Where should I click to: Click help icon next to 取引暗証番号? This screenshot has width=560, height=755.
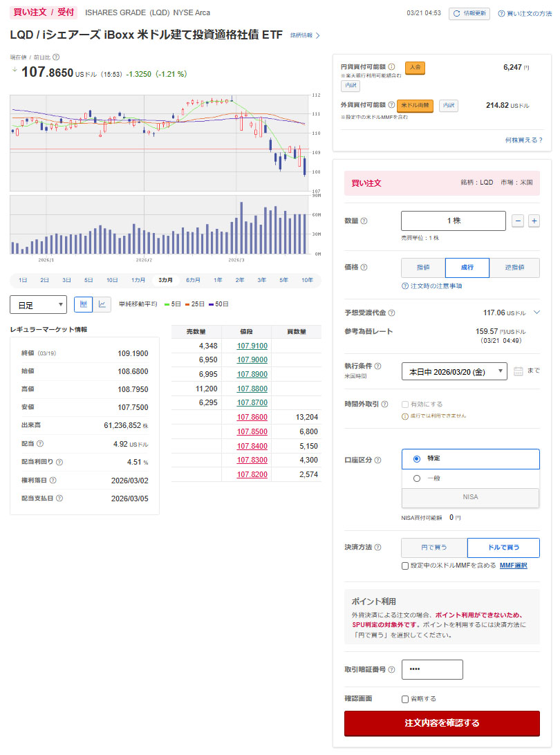click(392, 669)
